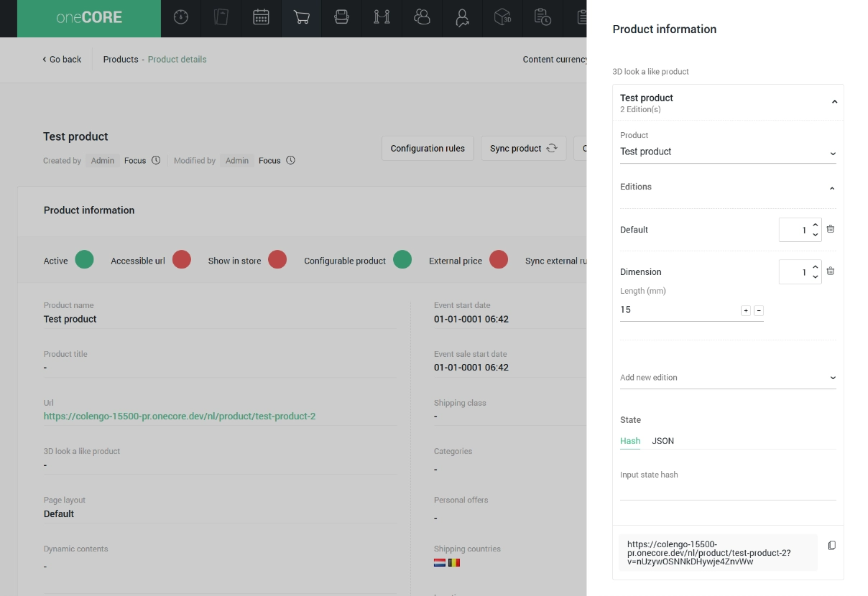Click the minus button for Length (mm)
Image resolution: width=868 pixels, height=596 pixels.
(x=759, y=310)
